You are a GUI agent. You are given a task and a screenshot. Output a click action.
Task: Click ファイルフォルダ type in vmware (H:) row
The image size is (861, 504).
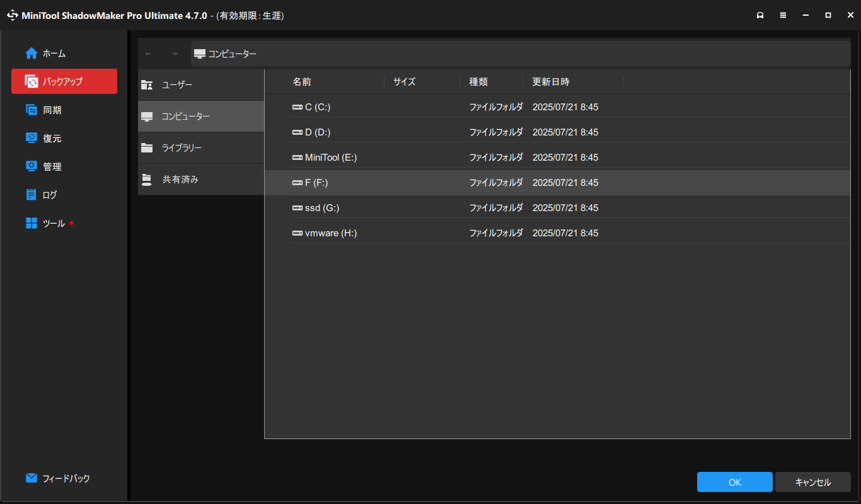coord(496,233)
